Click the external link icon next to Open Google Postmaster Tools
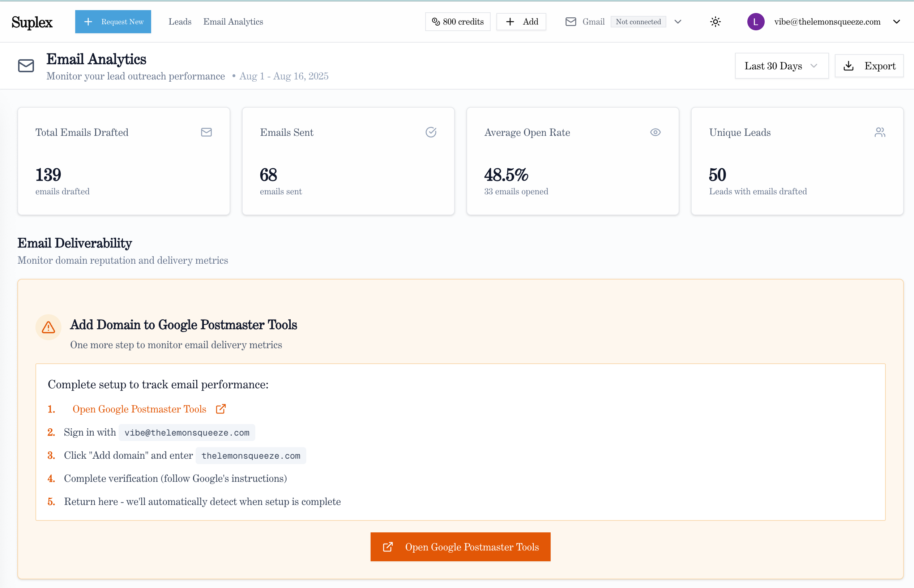This screenshot has width=914, height=588. [x=221, y=408]
